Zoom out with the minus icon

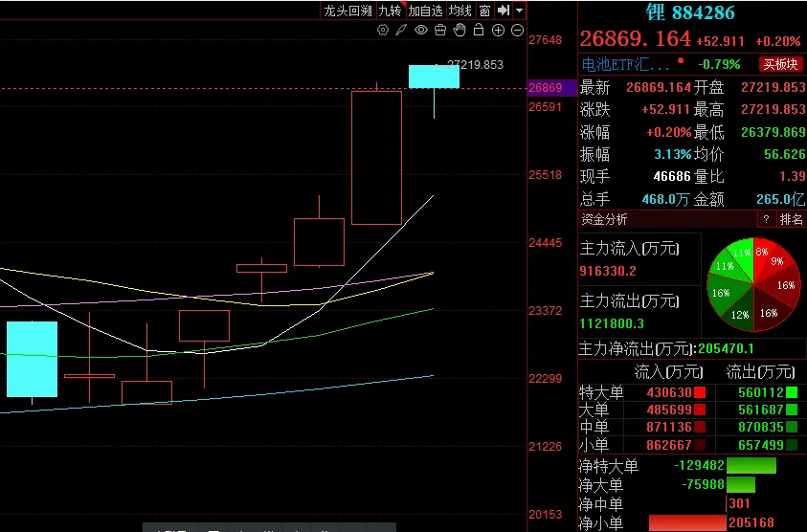coord(517,31)
